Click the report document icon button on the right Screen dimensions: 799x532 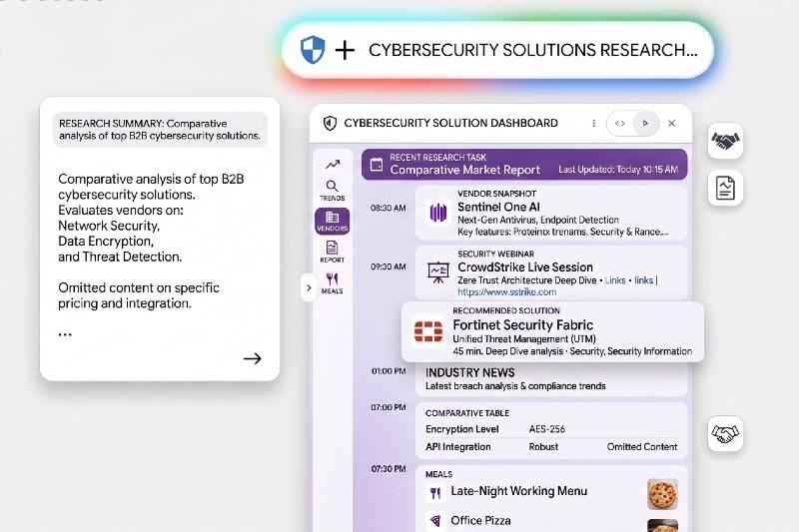725,188
